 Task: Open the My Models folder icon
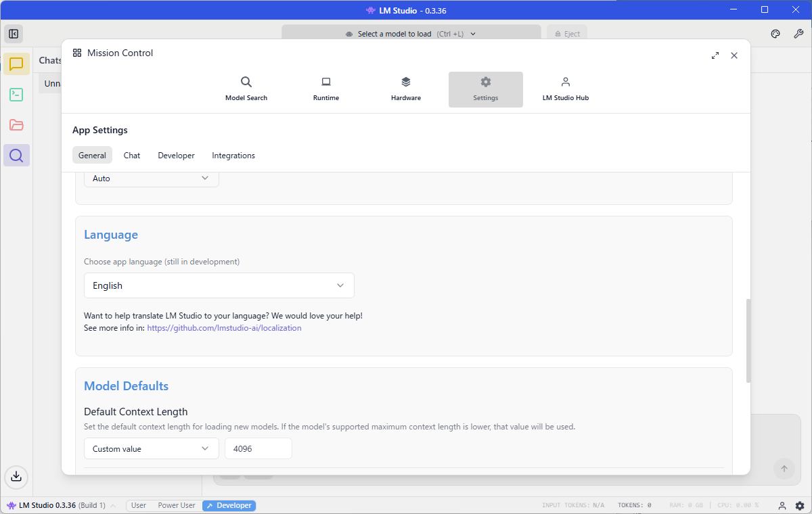point(16,125)
